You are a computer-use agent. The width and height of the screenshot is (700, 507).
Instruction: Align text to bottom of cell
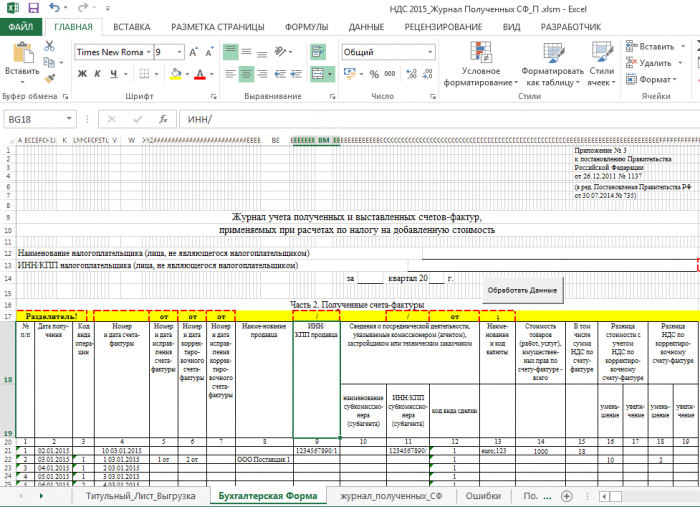[x=262, y=52]
